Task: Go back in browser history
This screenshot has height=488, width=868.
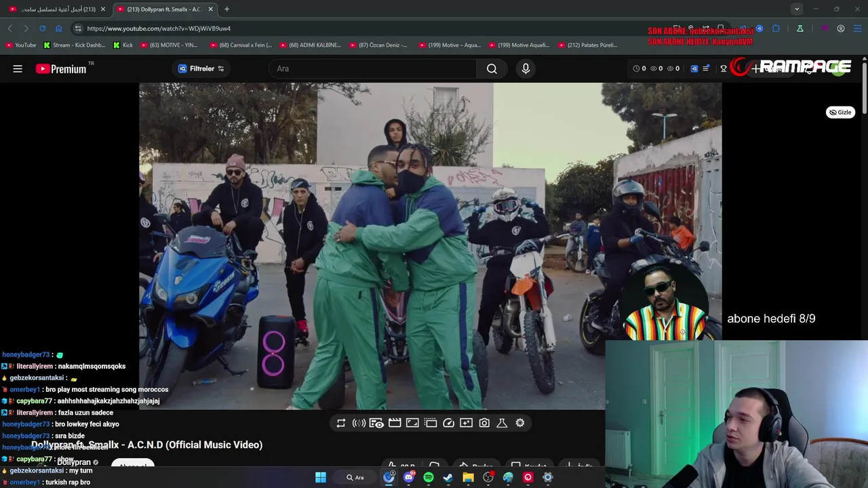Action: point(9,28)
